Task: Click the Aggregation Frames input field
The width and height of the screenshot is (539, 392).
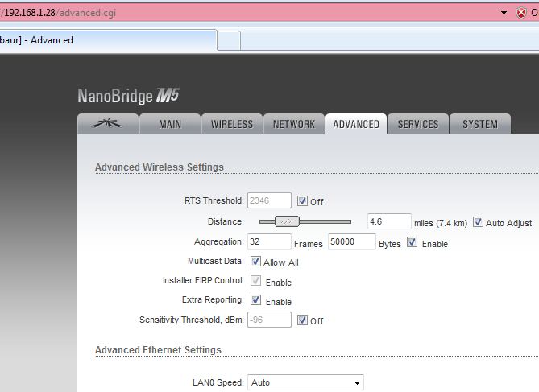Action: [x=269, y=241]
